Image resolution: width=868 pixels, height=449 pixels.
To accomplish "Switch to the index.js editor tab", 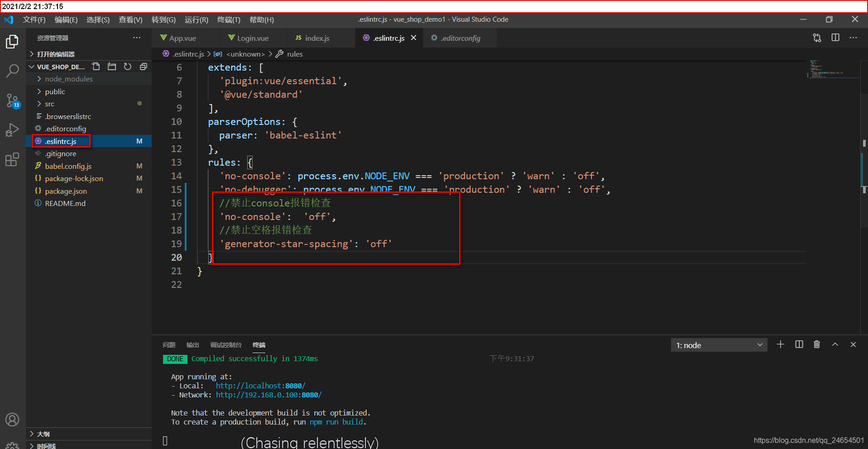I will tap(321, 38).
